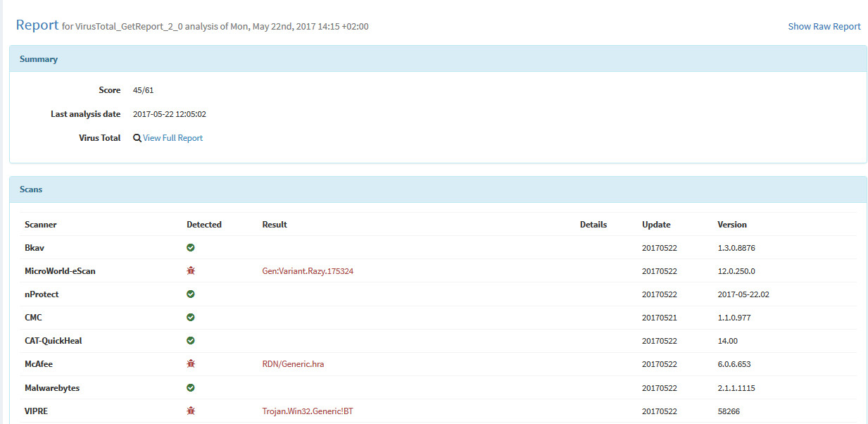Select CMC update date 20170521
The image size is (868, 424).
point(660,318)
